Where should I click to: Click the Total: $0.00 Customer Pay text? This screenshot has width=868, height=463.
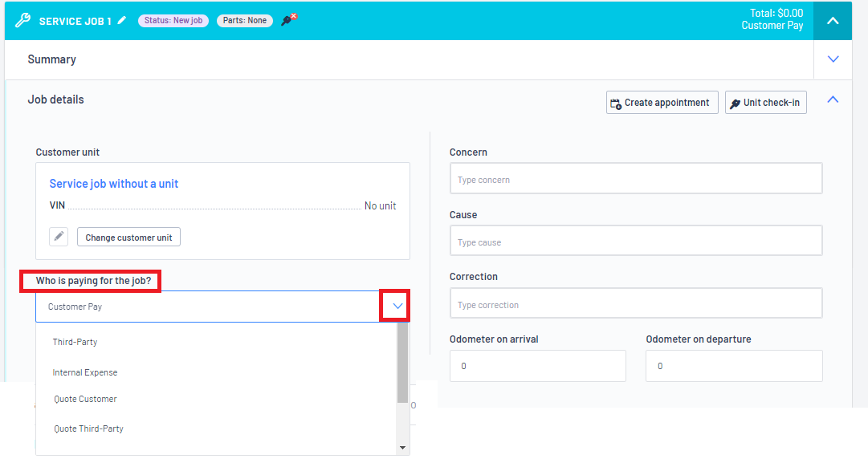772,19
